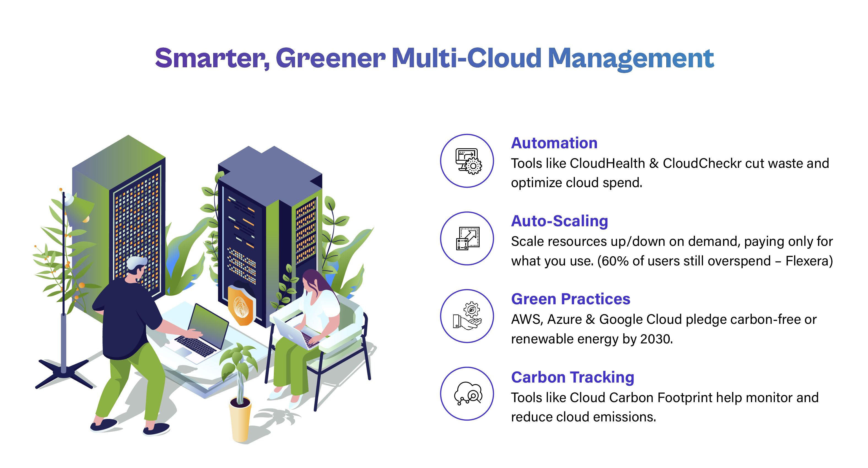This screenshot has height=468, width=868.
Task: Click the "Carbon Tracking" heading
Action: [572, 377]
